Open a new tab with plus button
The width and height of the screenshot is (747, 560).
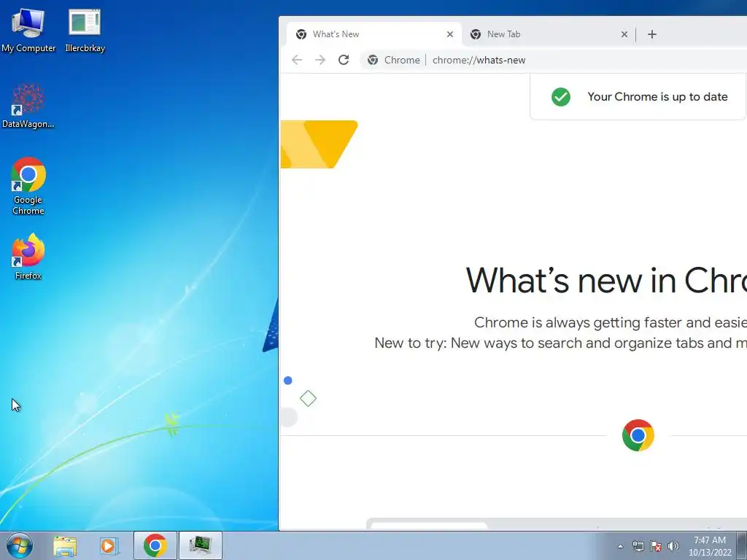652,34
